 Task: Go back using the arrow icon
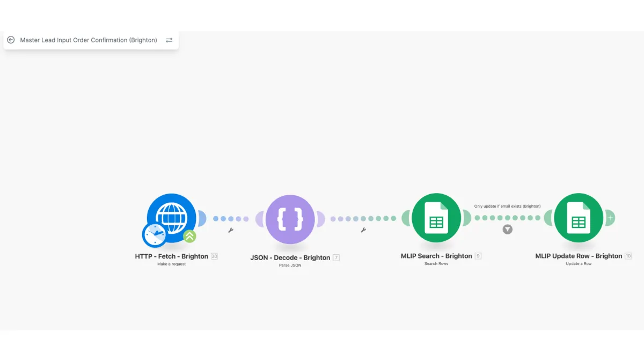[x=11, y=40]
